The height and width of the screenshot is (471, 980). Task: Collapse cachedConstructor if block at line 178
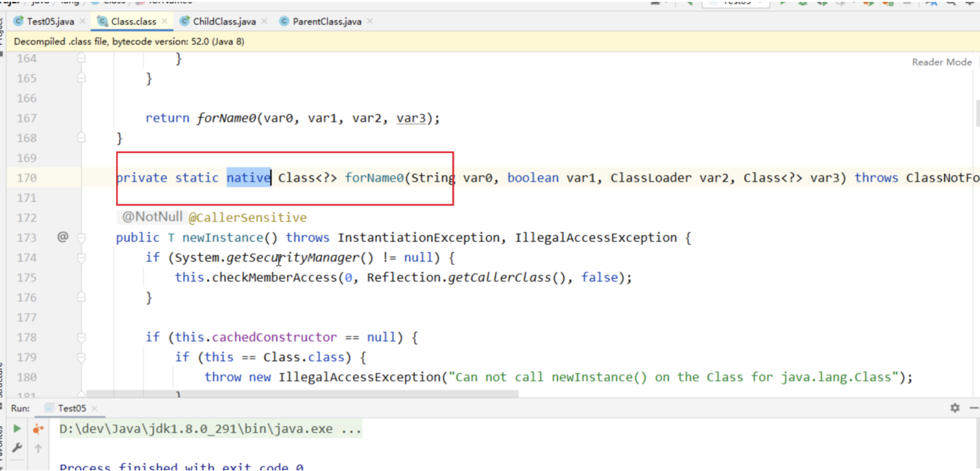tap(81, 337)
